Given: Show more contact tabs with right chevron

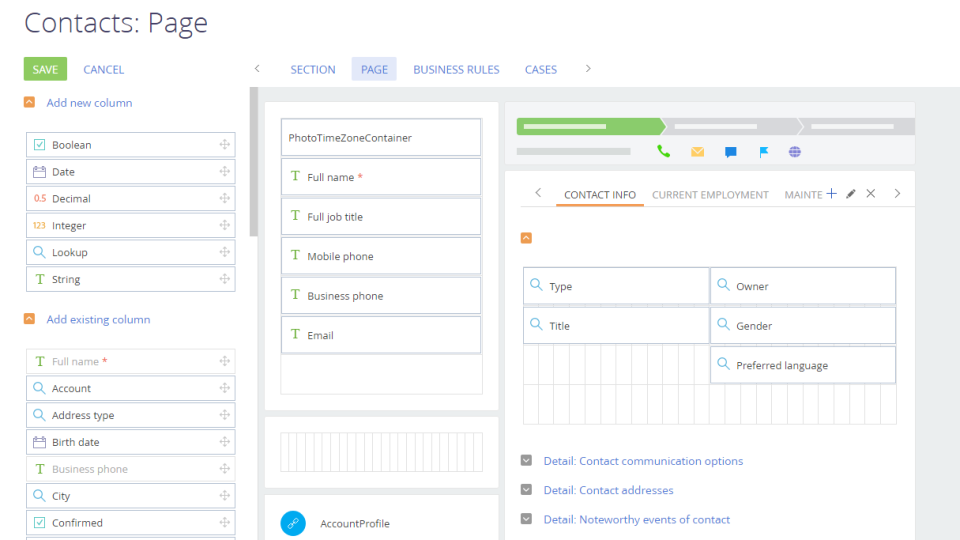Looking at the screenshot, I should click(x=897, y=193).
